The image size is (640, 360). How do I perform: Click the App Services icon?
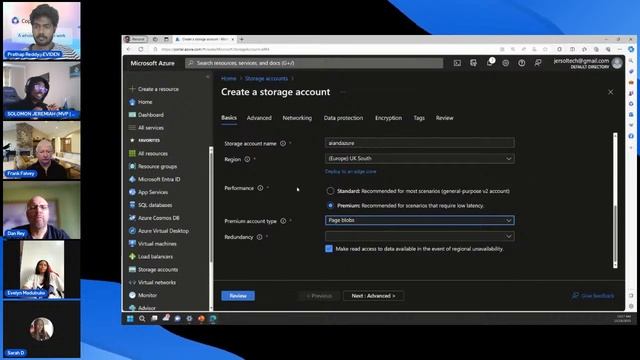(132, 192)
